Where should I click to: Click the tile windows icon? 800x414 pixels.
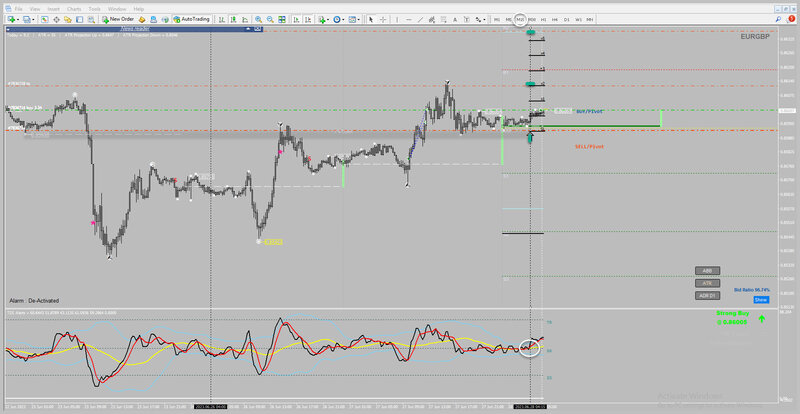[x=282, y=19]
